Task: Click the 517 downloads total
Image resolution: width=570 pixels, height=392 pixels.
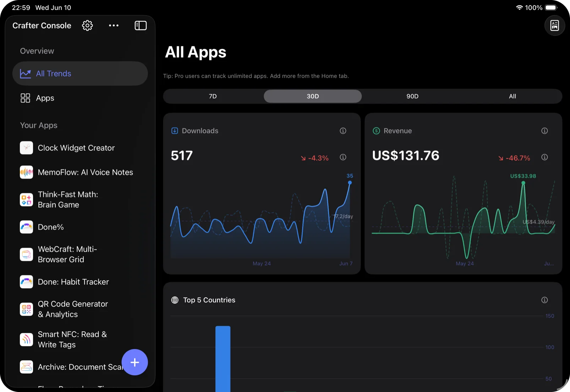Action: point(182,156)
